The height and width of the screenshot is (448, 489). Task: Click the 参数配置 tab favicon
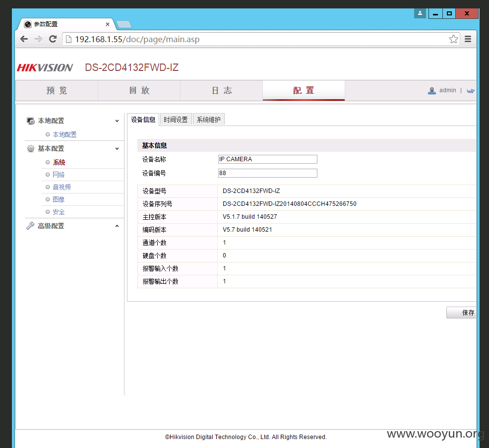pos(28,24)
